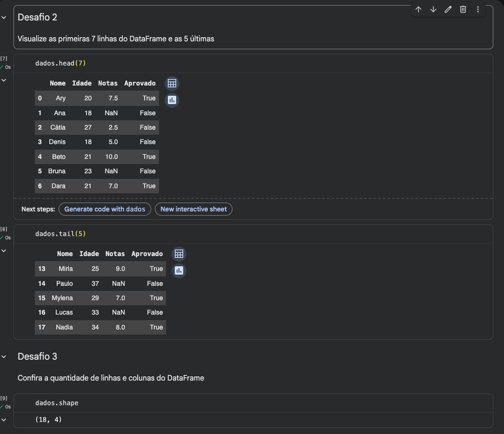Edit the Desafio 2 text cell
This screenshot has width=504, height=434.
pyautogui.click(x=448, y=9)
